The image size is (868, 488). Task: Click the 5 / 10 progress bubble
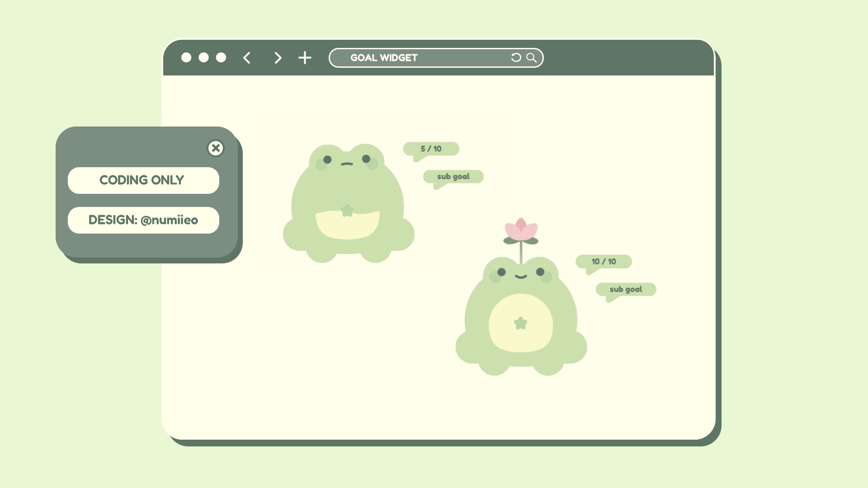tap(431, 149)
